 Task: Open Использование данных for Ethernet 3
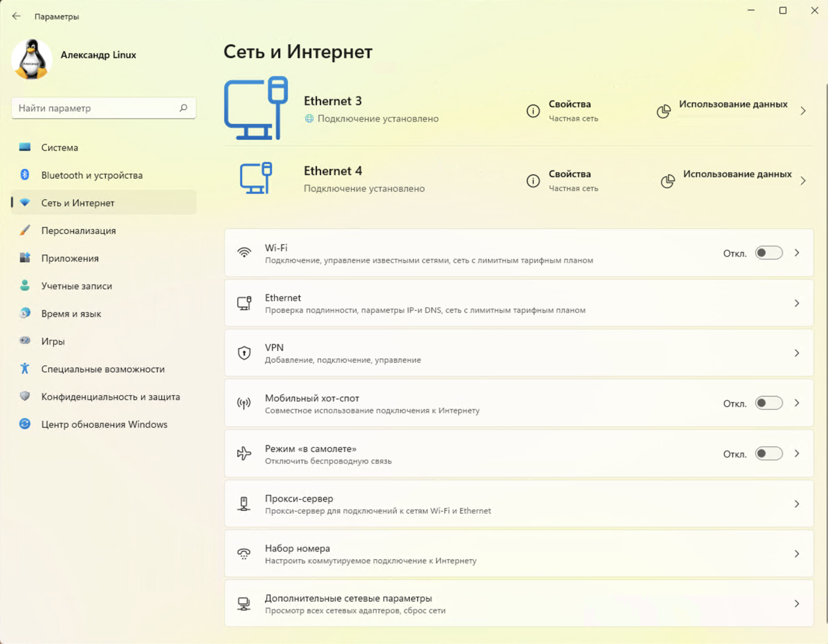[x=733, y=104]
